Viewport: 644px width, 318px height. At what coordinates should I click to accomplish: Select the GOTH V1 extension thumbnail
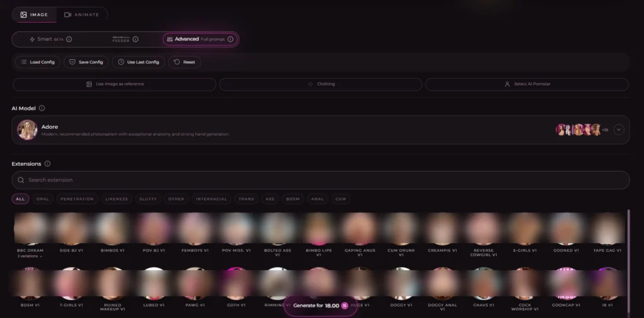(236, 283)
